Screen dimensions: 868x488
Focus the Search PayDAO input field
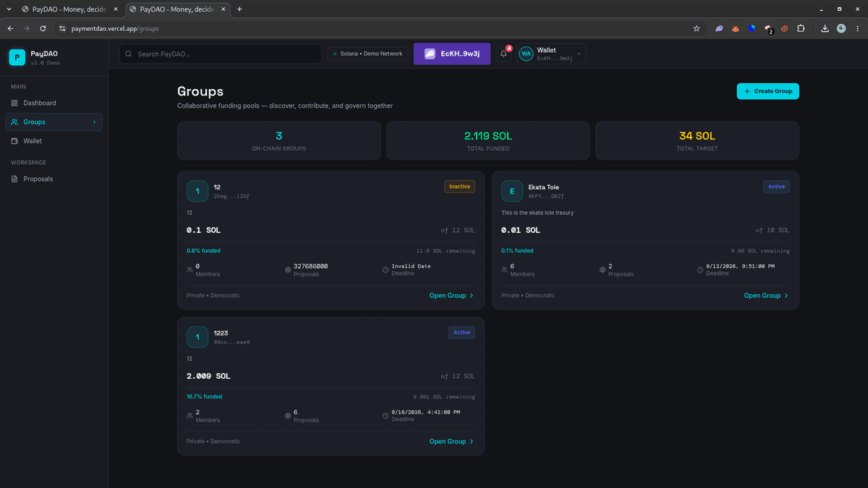(221, 53)
